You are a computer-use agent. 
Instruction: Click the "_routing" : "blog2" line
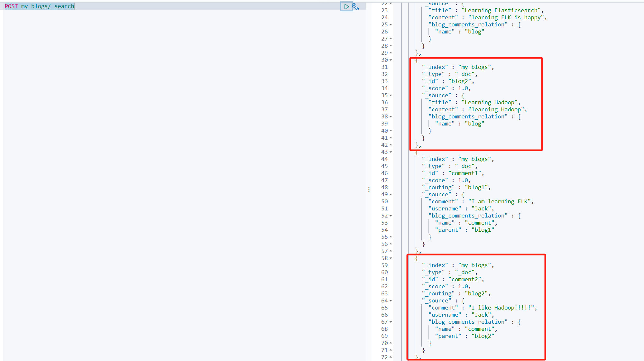(x=456, y=293)
